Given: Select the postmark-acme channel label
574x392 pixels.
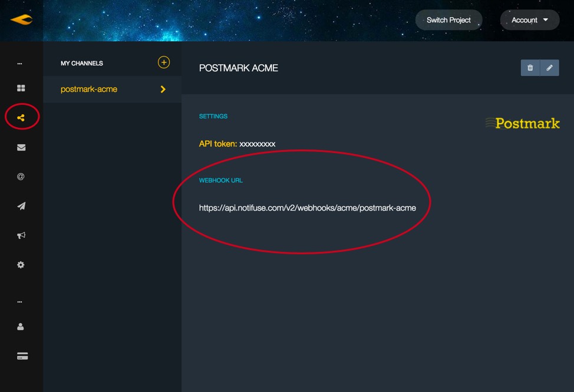Looking at the screenshot, I should coord(89,89).
